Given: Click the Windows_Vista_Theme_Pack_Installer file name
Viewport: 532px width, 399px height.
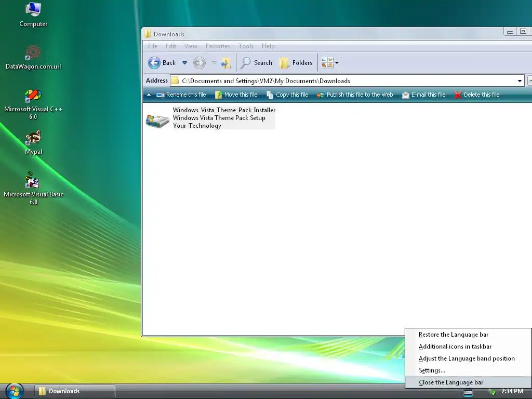Looking at the screenshot, I should coord(224,110).
